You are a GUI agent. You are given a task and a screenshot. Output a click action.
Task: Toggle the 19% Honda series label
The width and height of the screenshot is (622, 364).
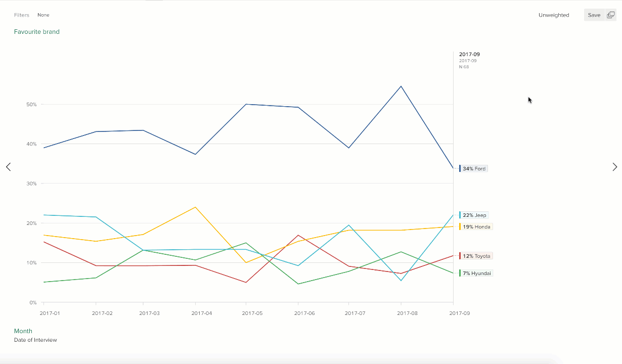[475, 226]
